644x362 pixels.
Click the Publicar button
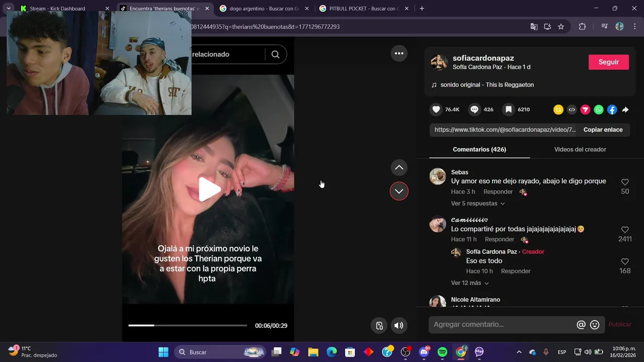coord(620,325)
